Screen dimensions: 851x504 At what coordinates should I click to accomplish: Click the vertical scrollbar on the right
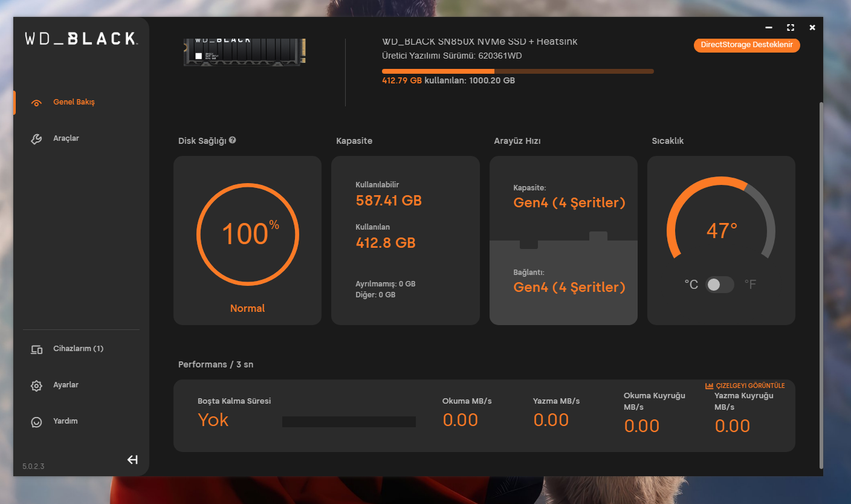tap(820, 284)
